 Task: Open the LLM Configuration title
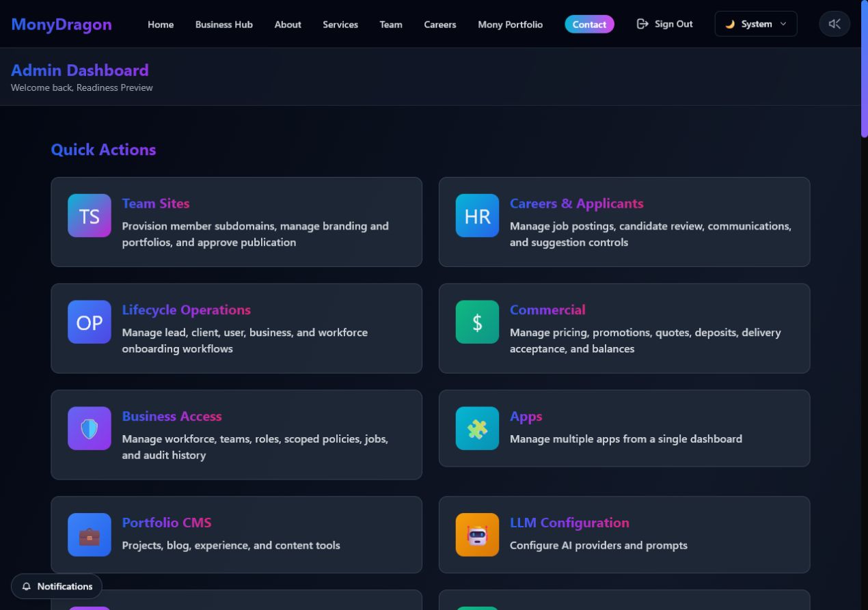[x=569, y=523]
